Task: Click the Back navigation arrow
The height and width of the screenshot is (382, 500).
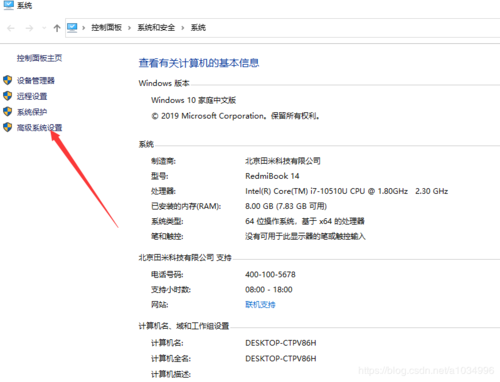Action: 11,28
